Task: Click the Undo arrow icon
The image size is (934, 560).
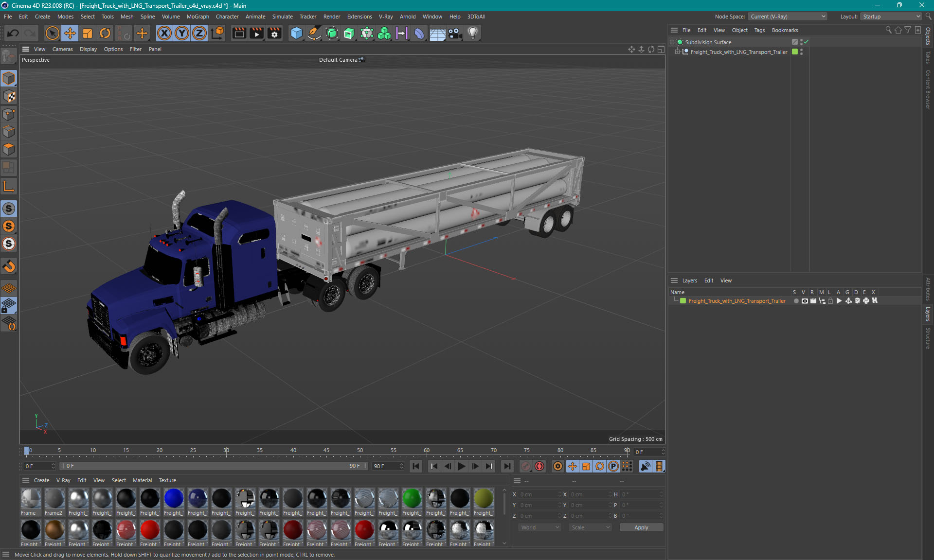Action: [13, 33]
